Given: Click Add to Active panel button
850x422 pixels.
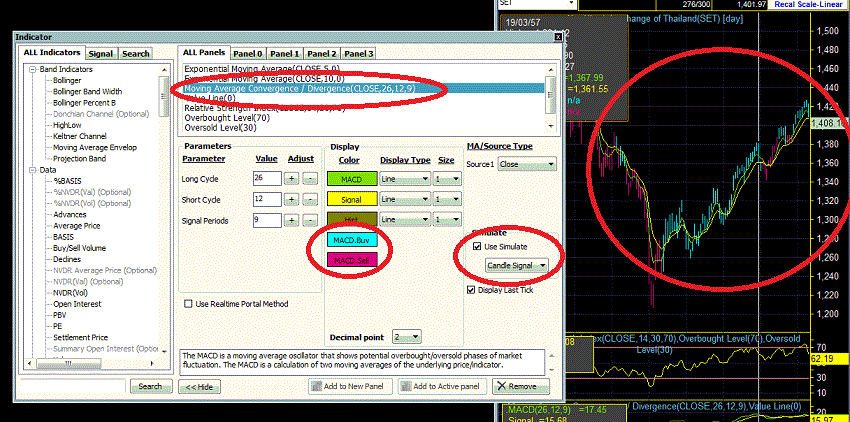Looking at the screenshot, I should tap(443, 386).
